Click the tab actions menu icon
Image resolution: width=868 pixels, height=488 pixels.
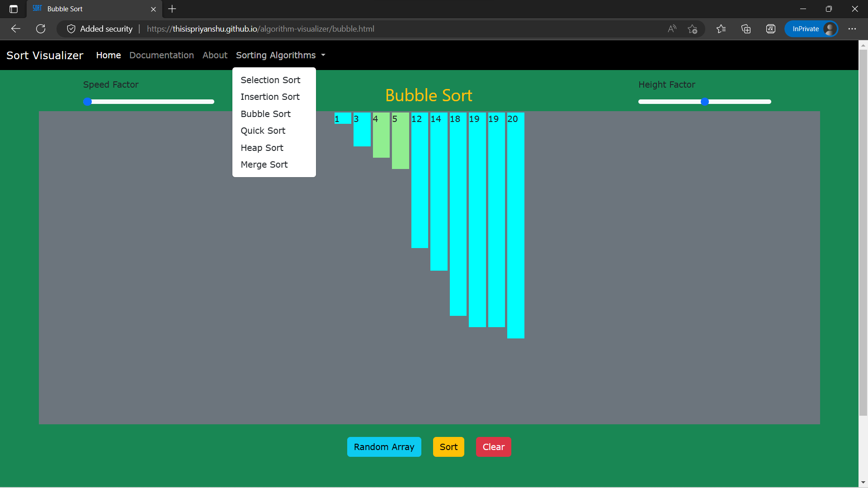coord(14,9)
